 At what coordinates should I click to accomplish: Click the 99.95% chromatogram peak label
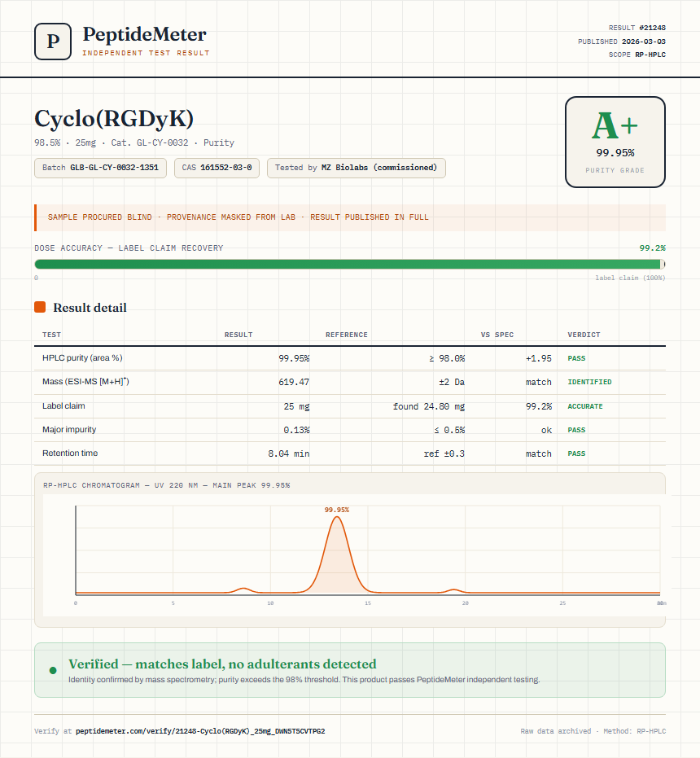[336, 510]
